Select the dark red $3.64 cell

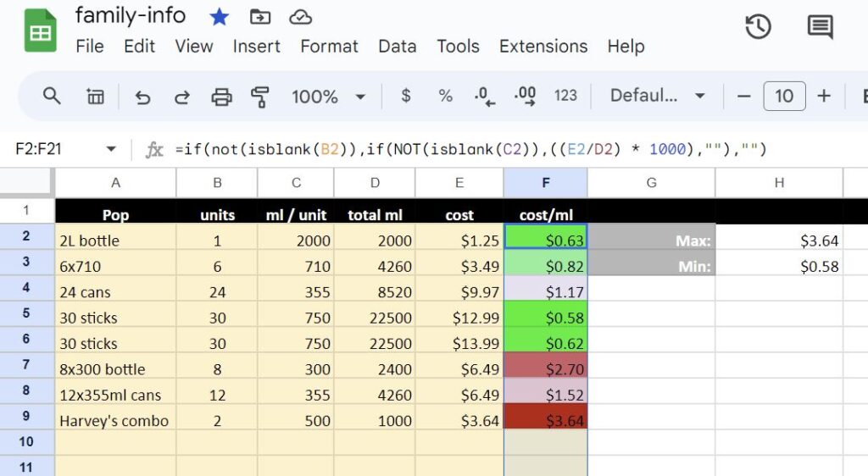click(x=545, y=420)
